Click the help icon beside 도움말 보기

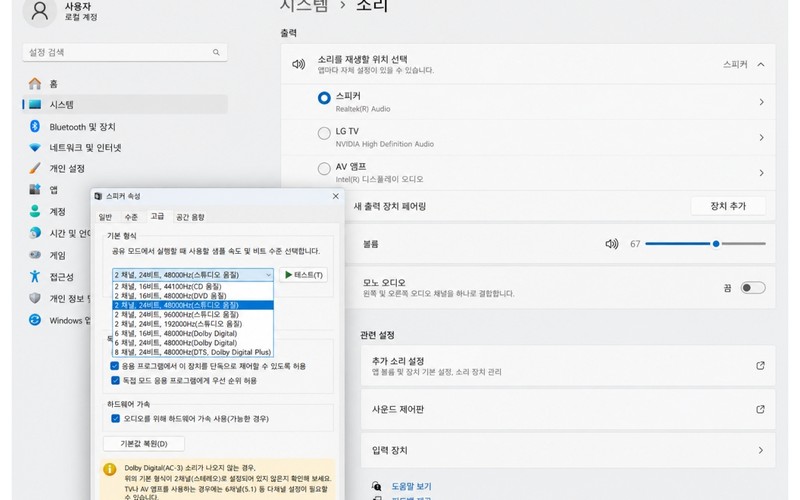pyautogui.click(x=377, y=486)
